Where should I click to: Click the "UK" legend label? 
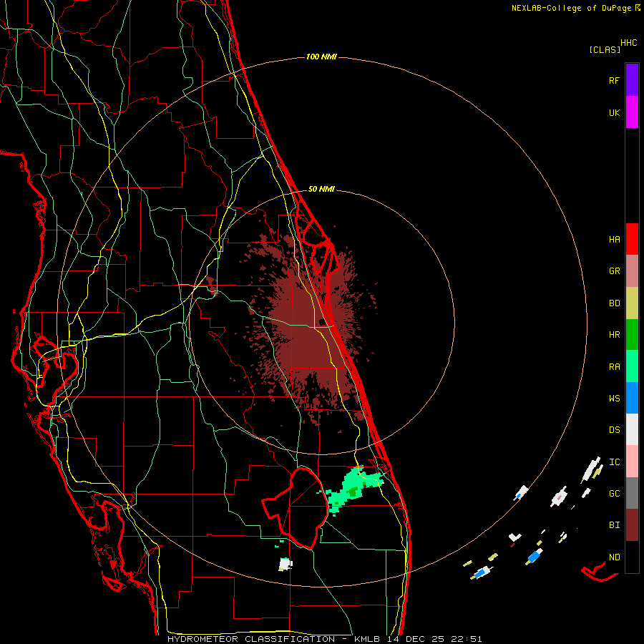tap(614, 112)
